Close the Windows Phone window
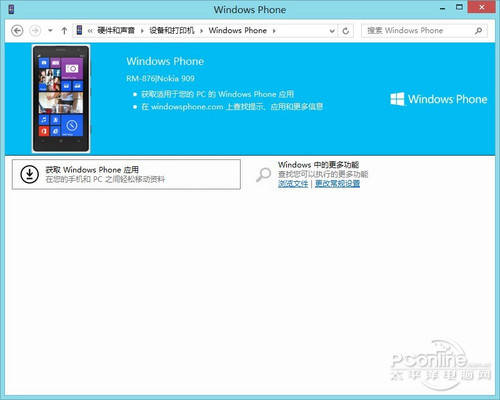The image size is (500, 400). [x=481, y=7]
